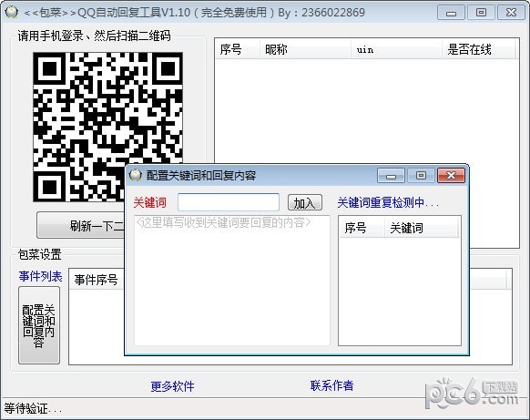This screenshot has width=530, height=420.
Task: Click the 刷新一下二维码 button
Action: pyautogui.click(x=81, y=225)
